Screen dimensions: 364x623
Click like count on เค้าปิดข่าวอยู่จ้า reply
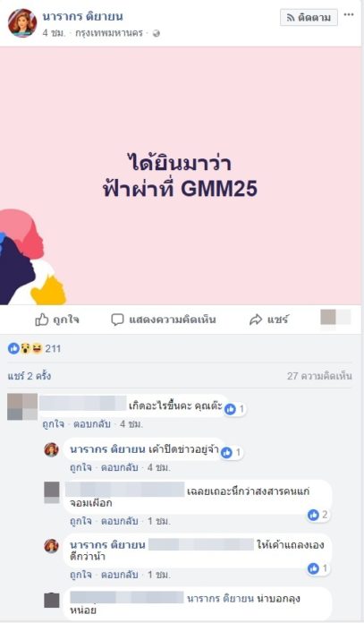232,452
